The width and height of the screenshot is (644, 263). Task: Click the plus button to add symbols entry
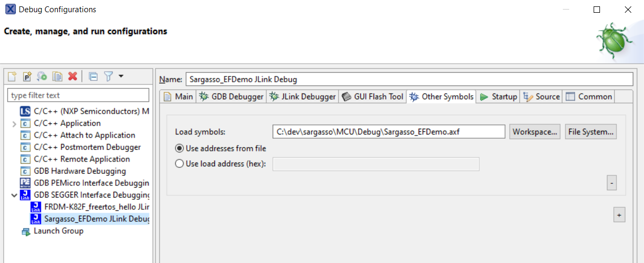[619, 215]
